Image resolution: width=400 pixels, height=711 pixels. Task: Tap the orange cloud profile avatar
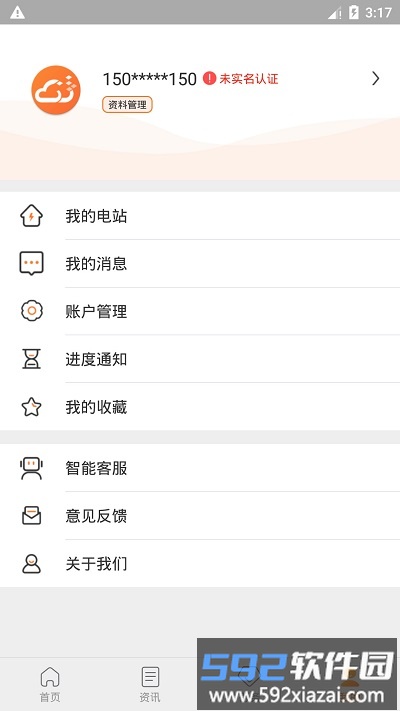(56, 90)
